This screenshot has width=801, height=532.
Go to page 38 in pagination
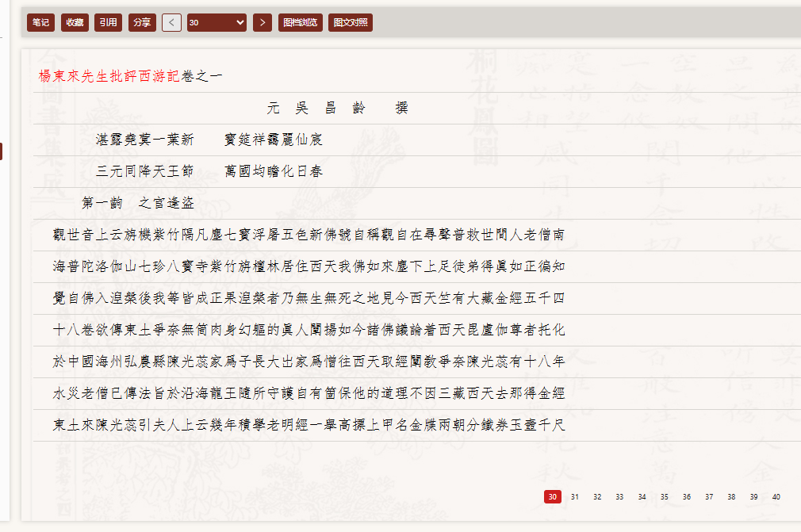pyautogui.click(x=731, y=497)
